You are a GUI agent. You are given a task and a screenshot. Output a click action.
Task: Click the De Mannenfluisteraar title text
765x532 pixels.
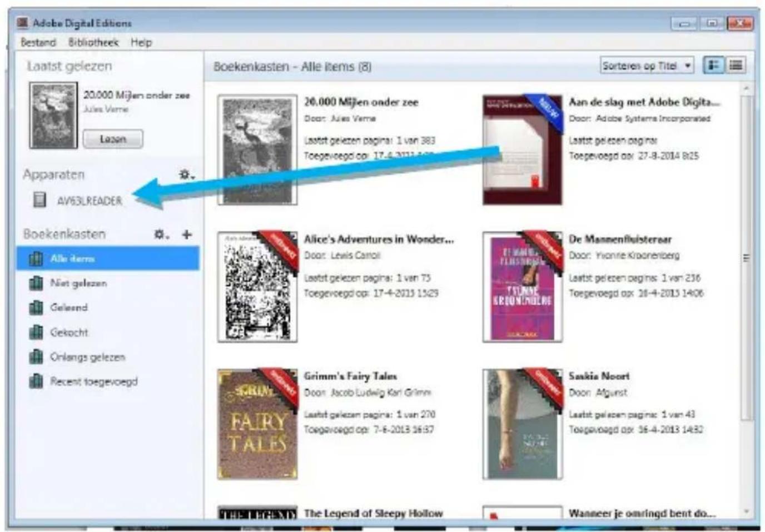coord(620,239)
